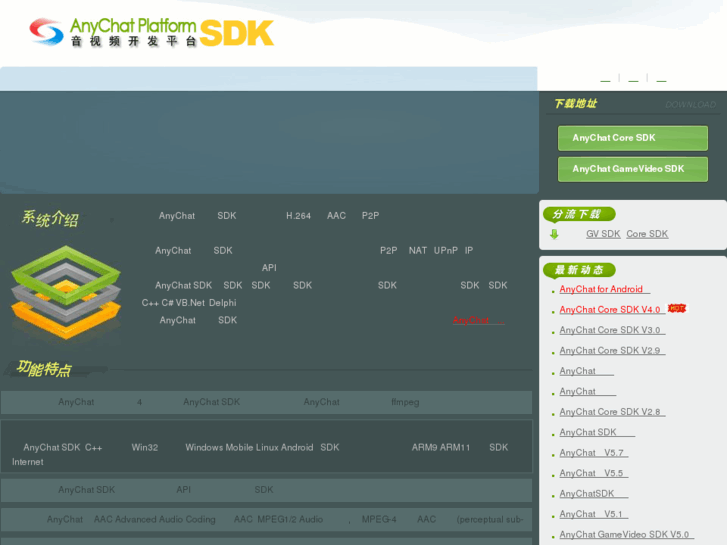This screenshot has height=545, width=727.
Task: Click the AnyChat Platform SDK logo
Action: (152, 32)
